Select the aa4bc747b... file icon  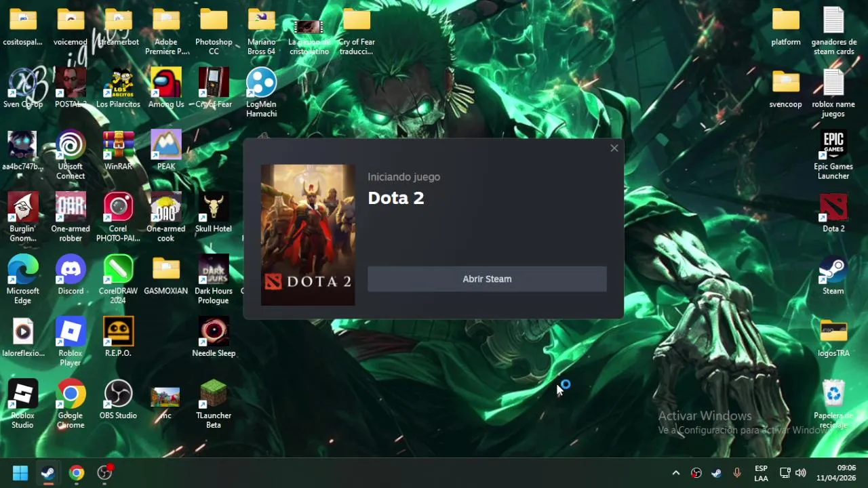[x=23, y=150]
